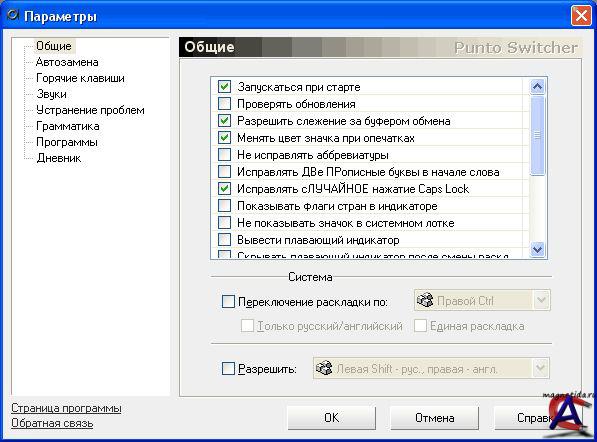Viewport: 597px width, 442px height.
Task: Select Общие in settings tree
Action: (x=54, y=46)
